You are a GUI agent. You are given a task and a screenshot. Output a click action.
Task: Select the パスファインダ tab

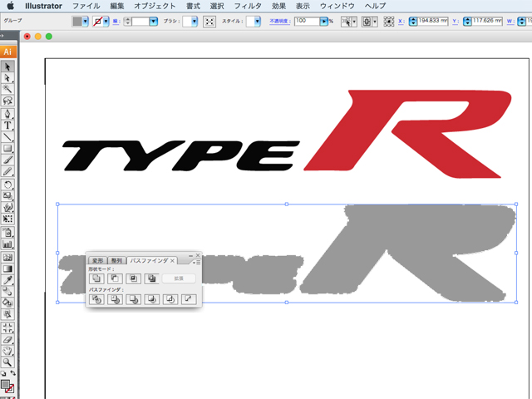point(149,260)
